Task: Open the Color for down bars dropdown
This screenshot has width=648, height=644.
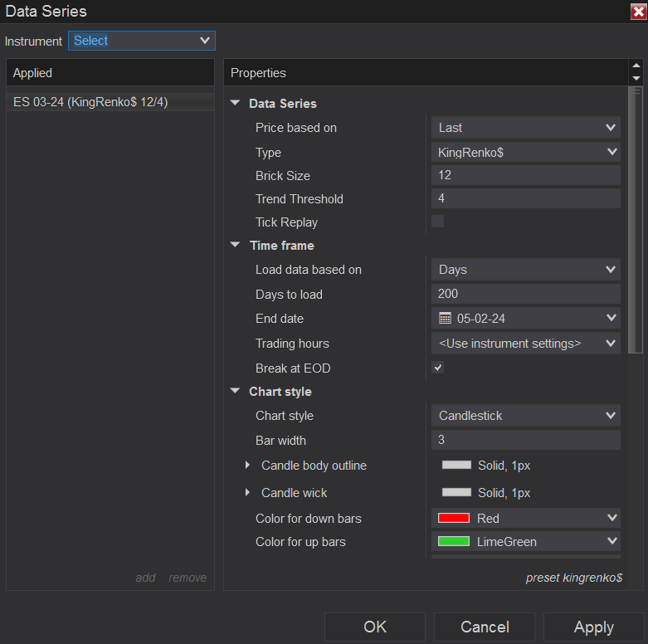Action: 526,518
